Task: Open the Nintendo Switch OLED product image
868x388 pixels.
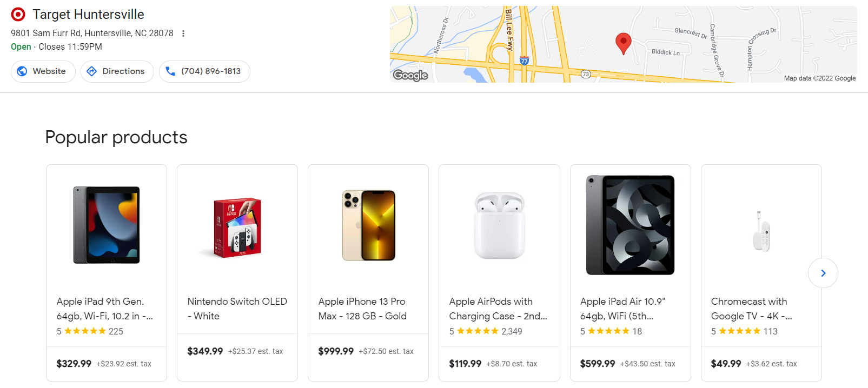Action: pyautogui.click(x=237, y=227)
